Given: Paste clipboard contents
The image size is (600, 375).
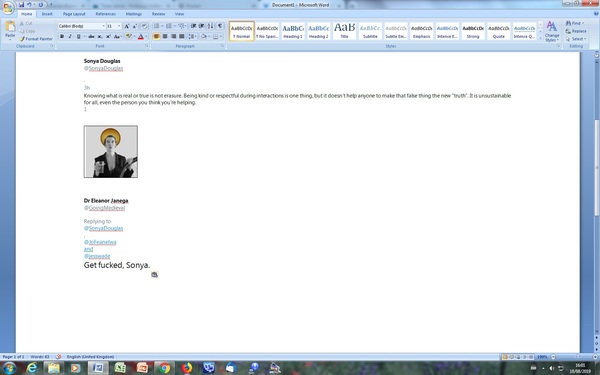Looking at the screenshot, I should (x=10, y=30).
